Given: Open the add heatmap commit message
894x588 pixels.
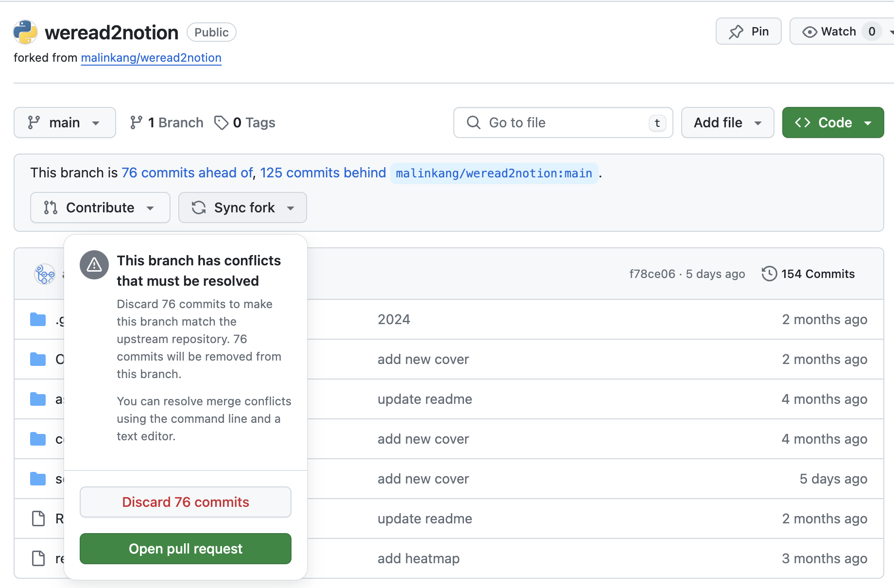Looking at the screenshot, I should pos(418,558).
